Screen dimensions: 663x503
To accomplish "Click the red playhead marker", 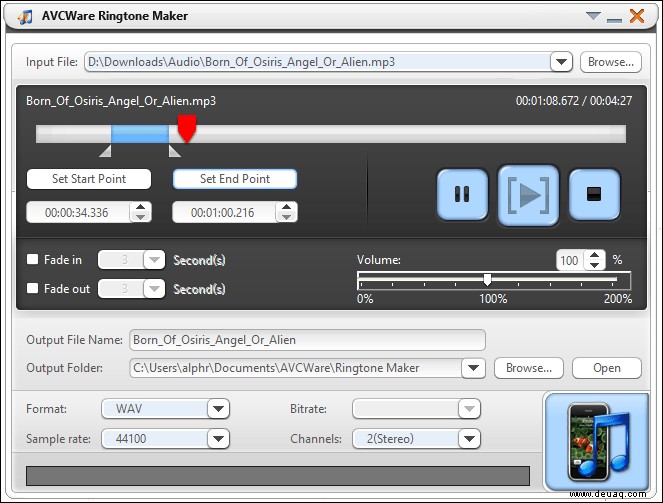I will click(x=186, y=128).
